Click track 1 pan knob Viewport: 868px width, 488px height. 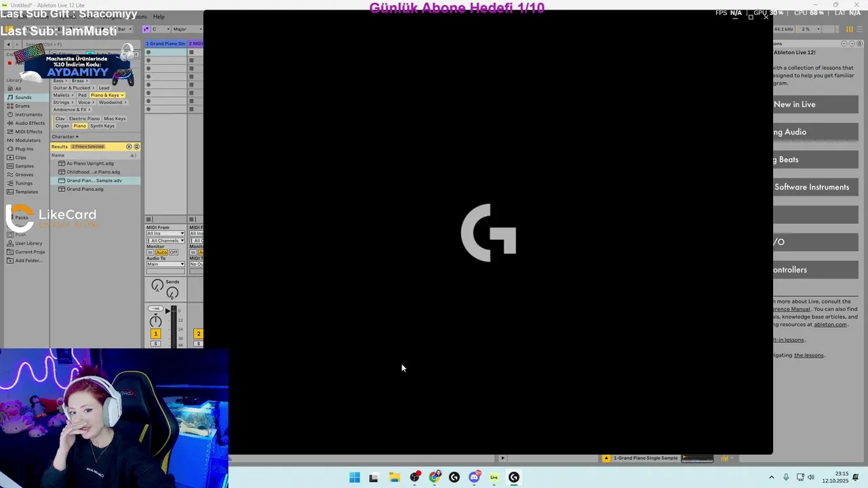pyautogui.click(x=156, y=321)
